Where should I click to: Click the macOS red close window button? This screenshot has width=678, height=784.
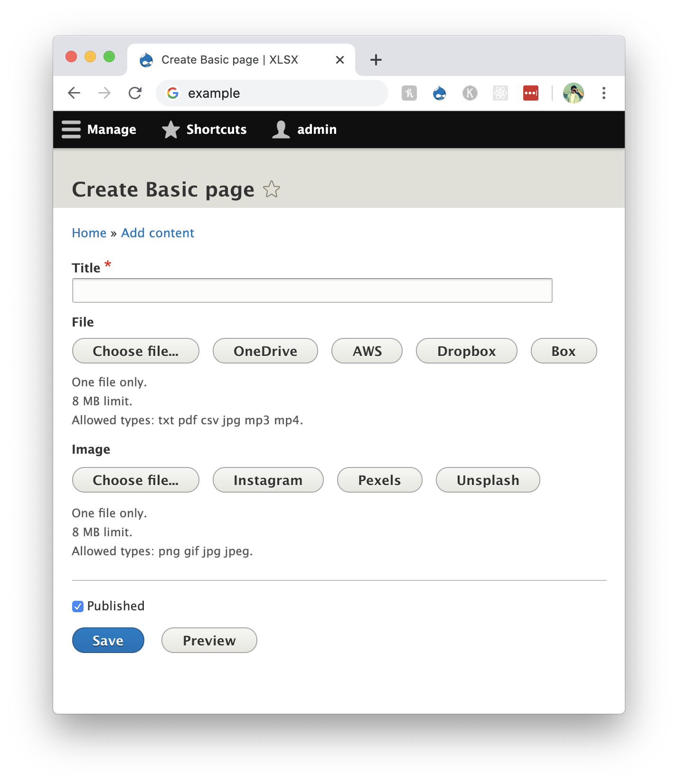[x=71, y=56]
